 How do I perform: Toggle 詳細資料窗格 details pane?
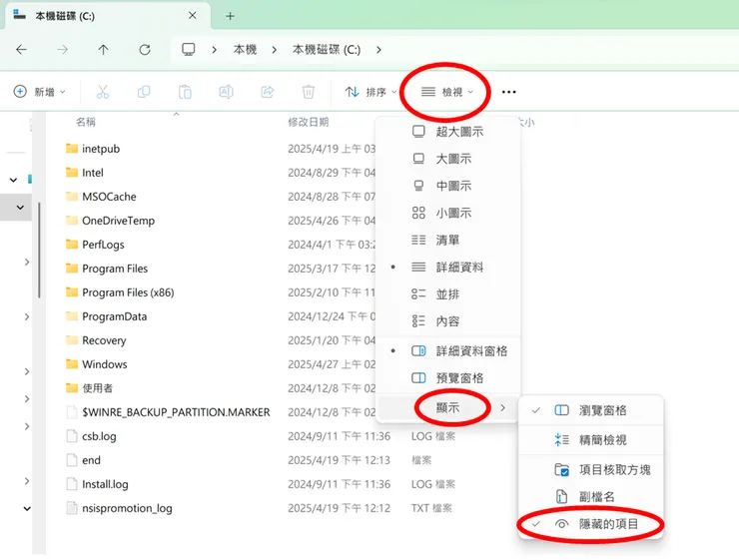pos(447,351)
